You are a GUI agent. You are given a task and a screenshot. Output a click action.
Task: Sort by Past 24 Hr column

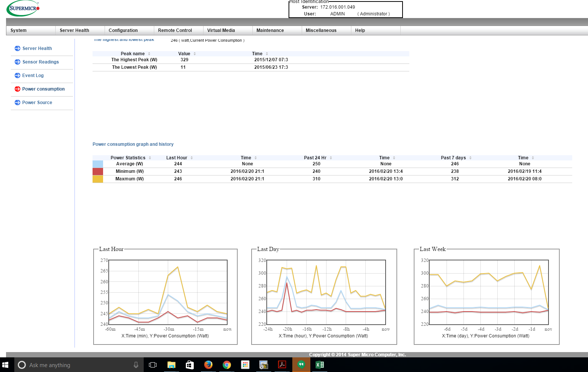coord(318,158)
